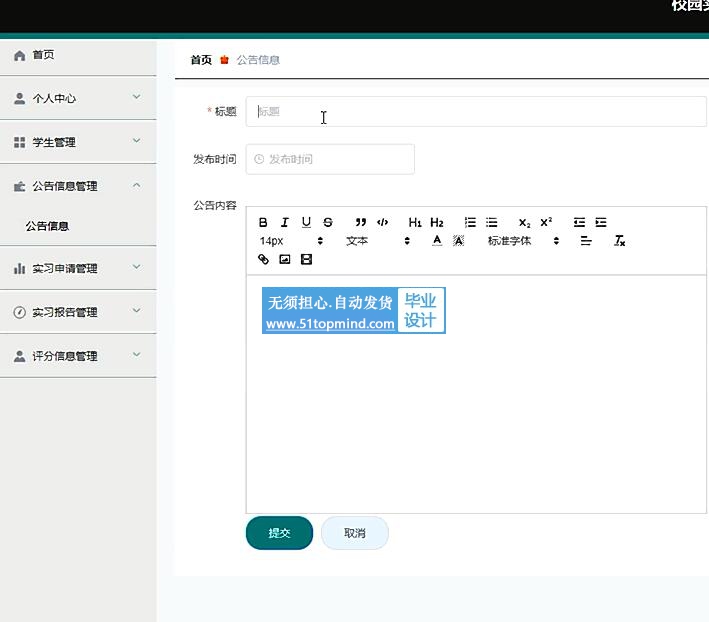Viewport: 709px width, 622px height.
Task: Expand 实习申请管理 sidebar menu
Action: coord(78,268)
